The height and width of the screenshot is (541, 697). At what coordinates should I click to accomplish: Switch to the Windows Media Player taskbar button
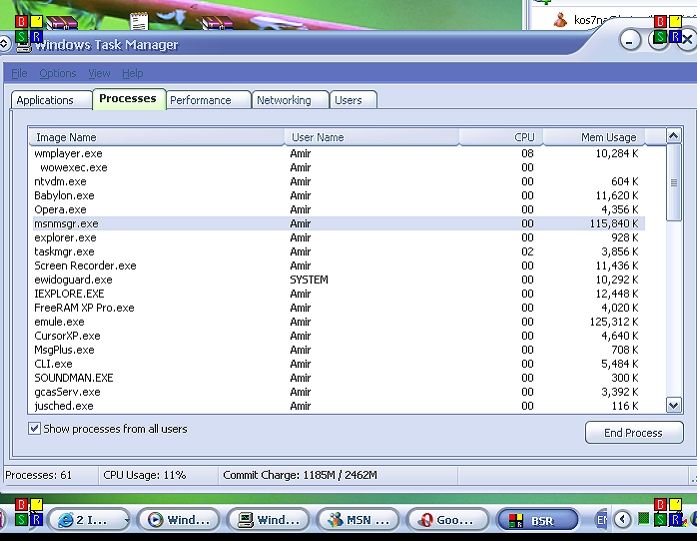pos(179,520)
